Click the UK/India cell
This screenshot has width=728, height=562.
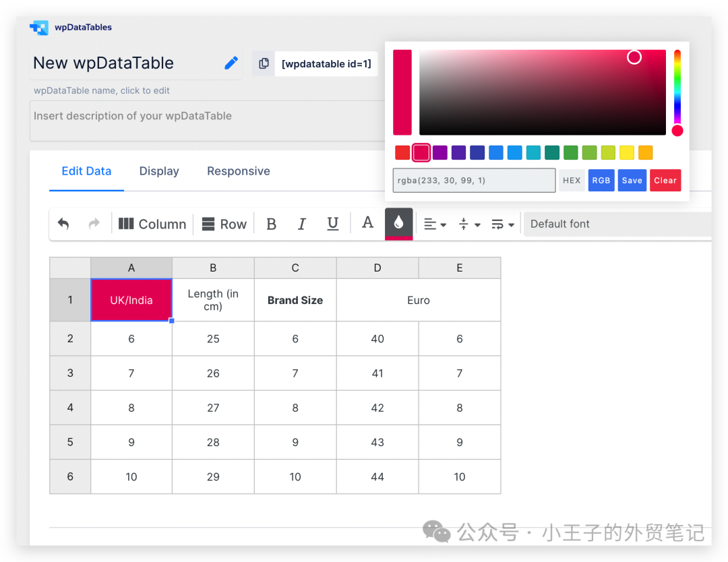pyautogui.click(x=131, y=300)
